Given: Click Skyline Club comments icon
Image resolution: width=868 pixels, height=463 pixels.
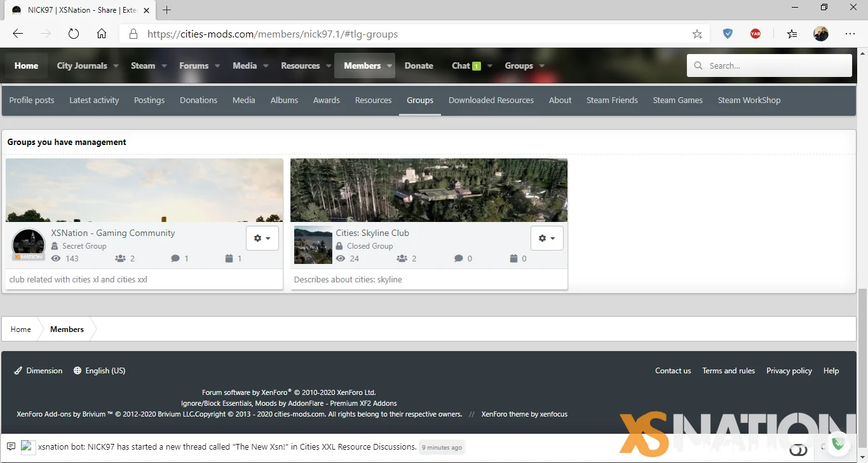Looking at the screenshot, I should click(459, 259).
